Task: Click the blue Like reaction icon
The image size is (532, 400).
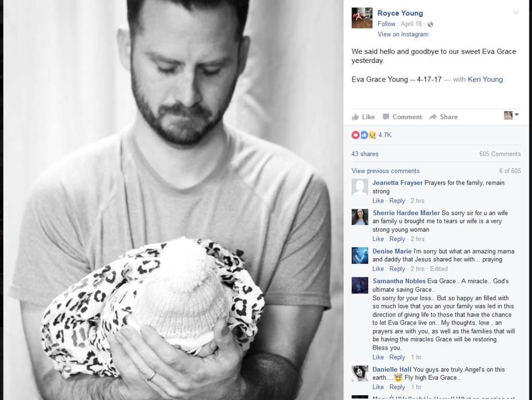Action: tap(364, 135)
